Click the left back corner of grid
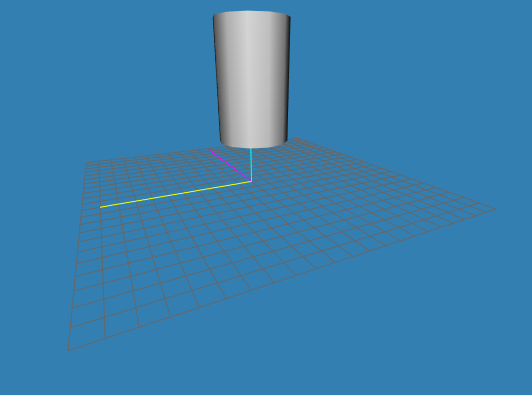Screen dimensions: 532x396 pyautogui.click(x=86, y=163)
